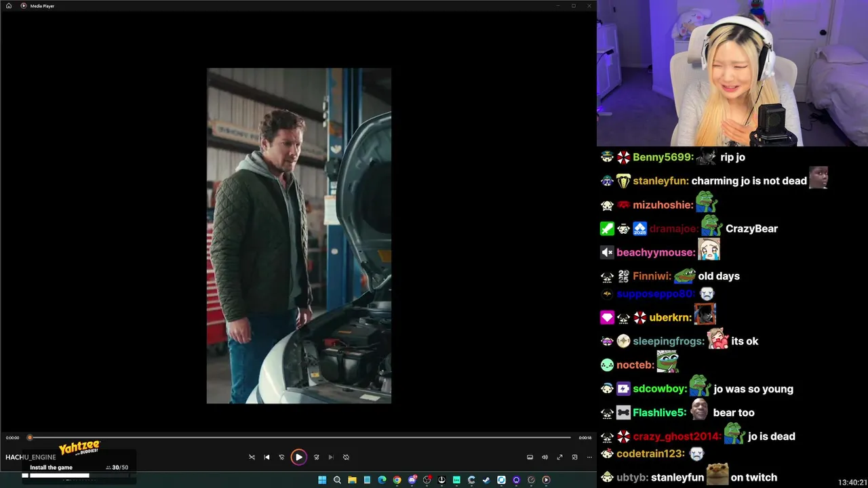Screen dimensions: 868x488
Task: Open the Media Player volume control
Action: (x=545, y=457)
